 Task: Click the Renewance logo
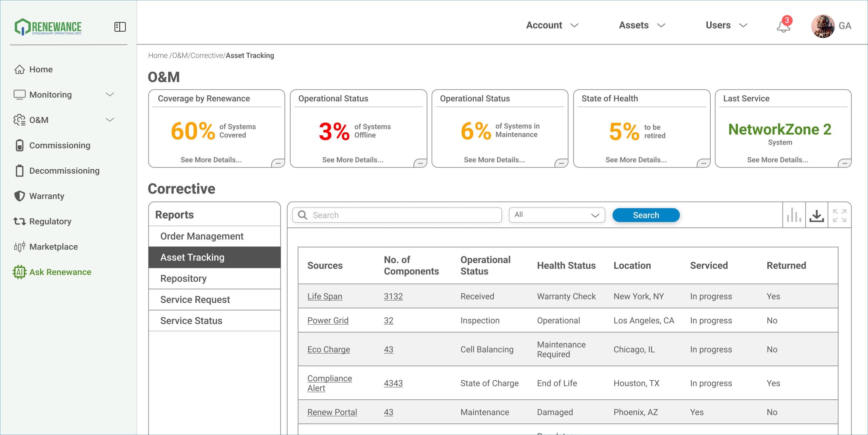pos(48,27)
